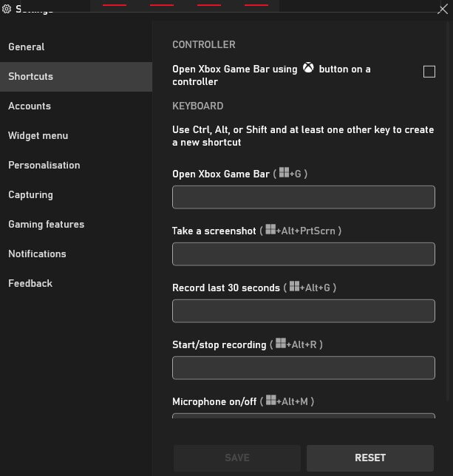
Task: Open the Accounts settings section
Action: click(76, 106)
